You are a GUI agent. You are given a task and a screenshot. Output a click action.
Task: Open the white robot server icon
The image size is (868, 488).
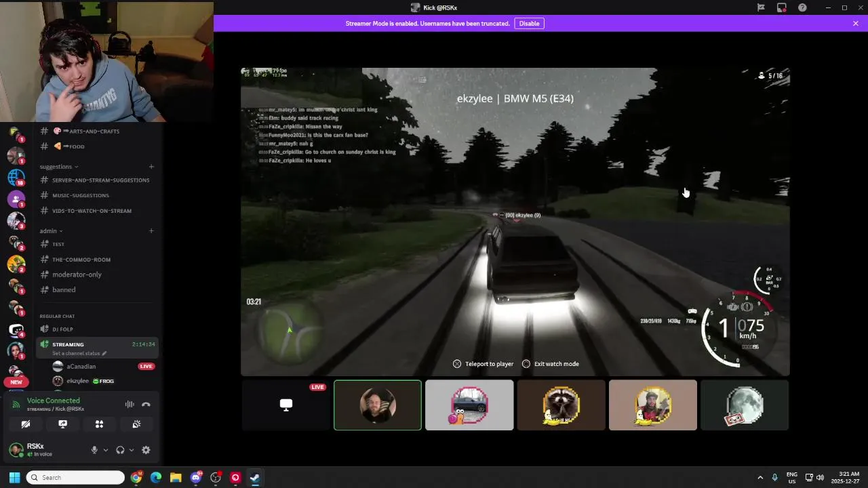[x=16, y=329]
